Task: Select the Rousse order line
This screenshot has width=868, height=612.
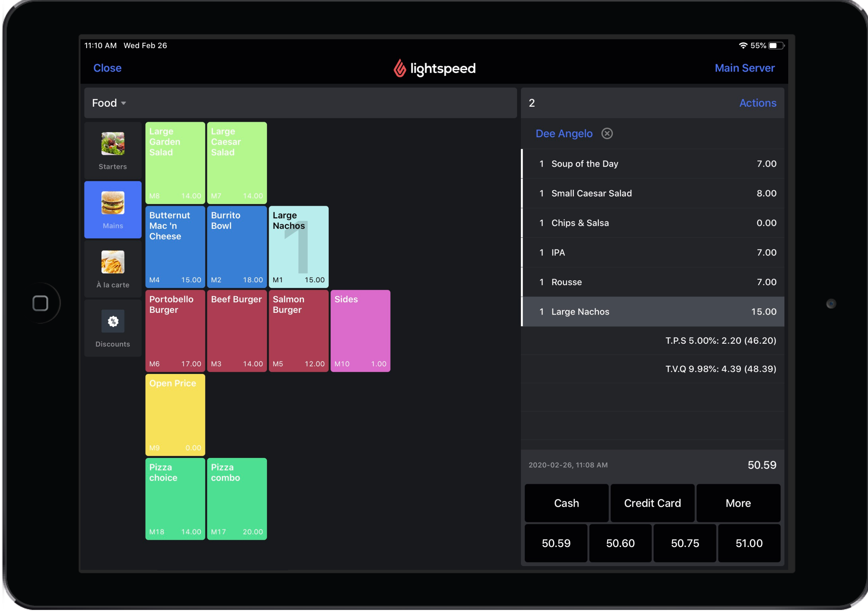Action: (x=653, y=282)
